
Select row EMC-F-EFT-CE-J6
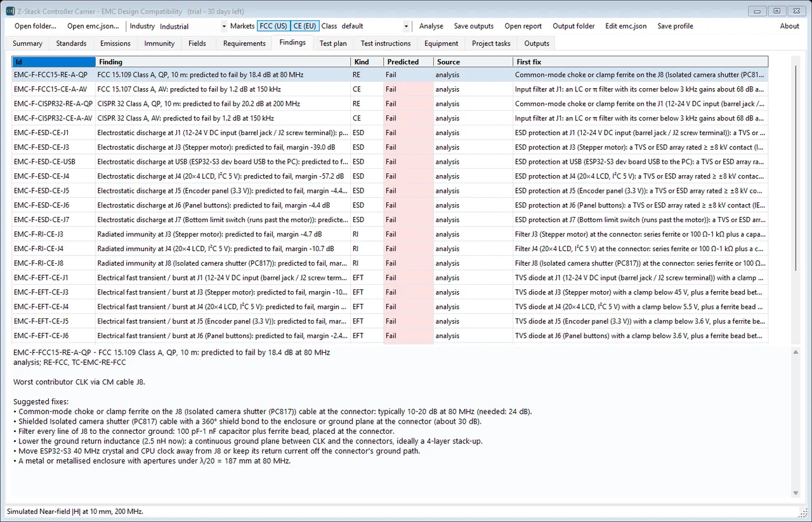tap(390, 336)
